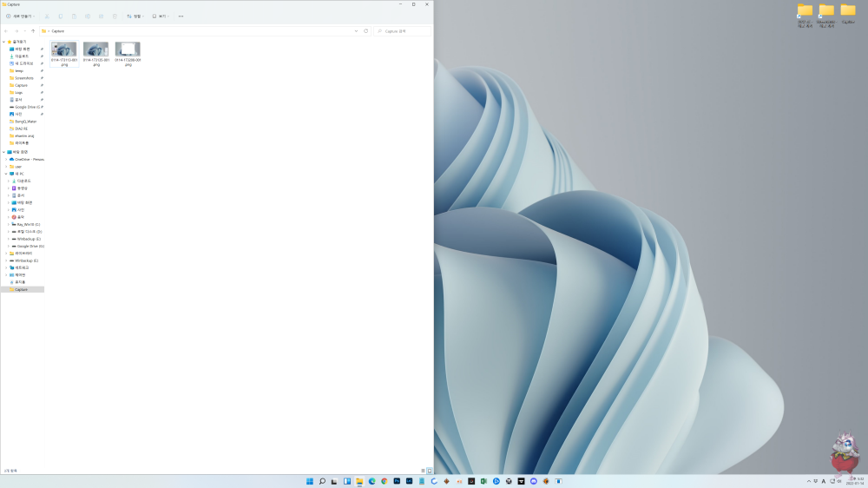Select highlighted Capture item at tree bottom
868x488 pixels.
pyautogui.click(x=23, y=289)
